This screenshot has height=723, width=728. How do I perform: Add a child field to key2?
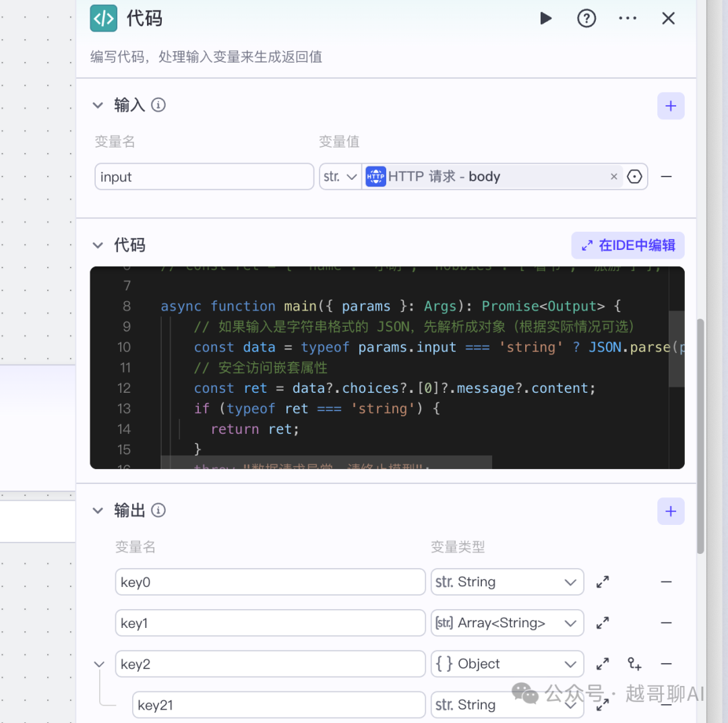click(634, 664)
